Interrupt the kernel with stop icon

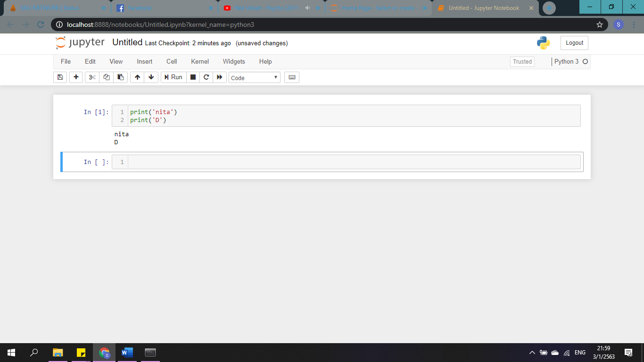(193, 77)
